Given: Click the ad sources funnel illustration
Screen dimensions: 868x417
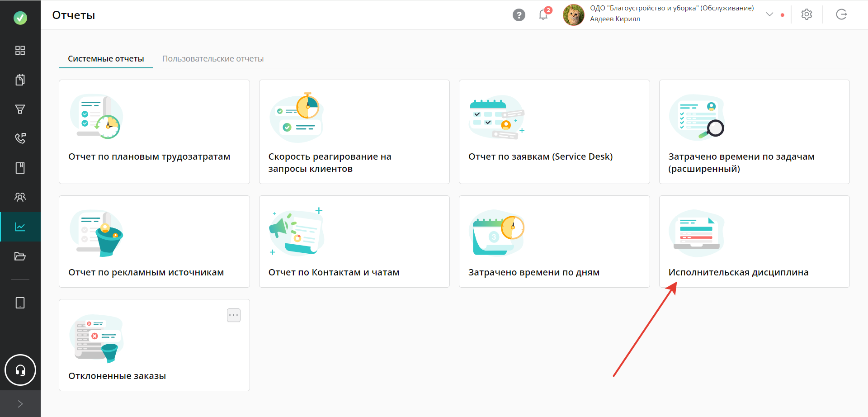Looking at the screenshot, I should coord(96,233).
